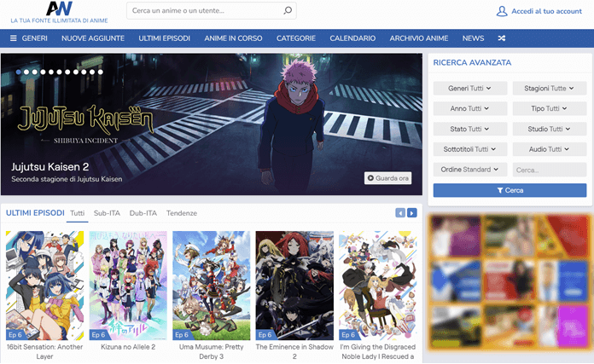Open the Ordine Standard dropdown
Viewport: 594px width, 364px height.
[470, 170]
